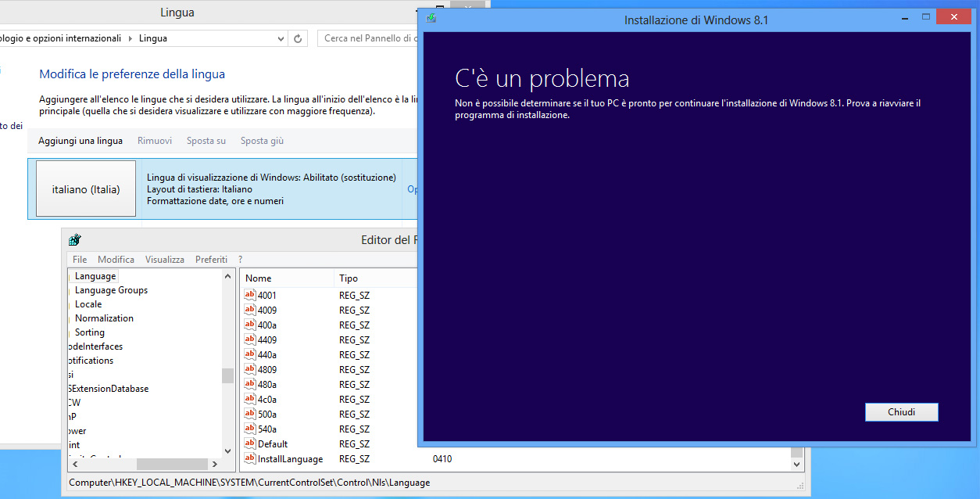Select the 4009 registry value icon
980x499 pixels.
coord(250,310)
